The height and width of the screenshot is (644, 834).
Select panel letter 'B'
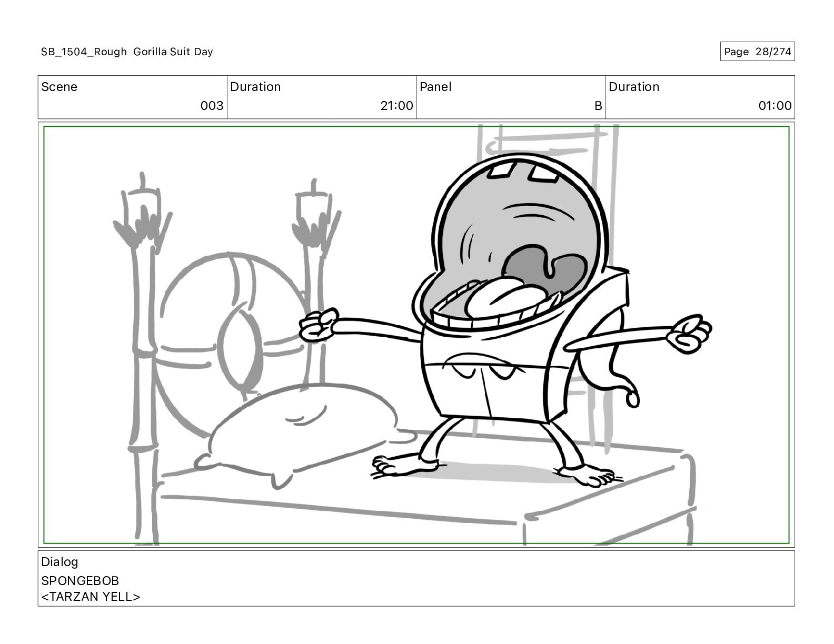598,106
